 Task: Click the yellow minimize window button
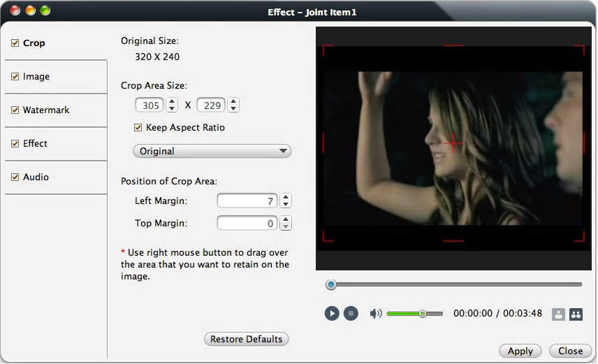click(30, 10)
